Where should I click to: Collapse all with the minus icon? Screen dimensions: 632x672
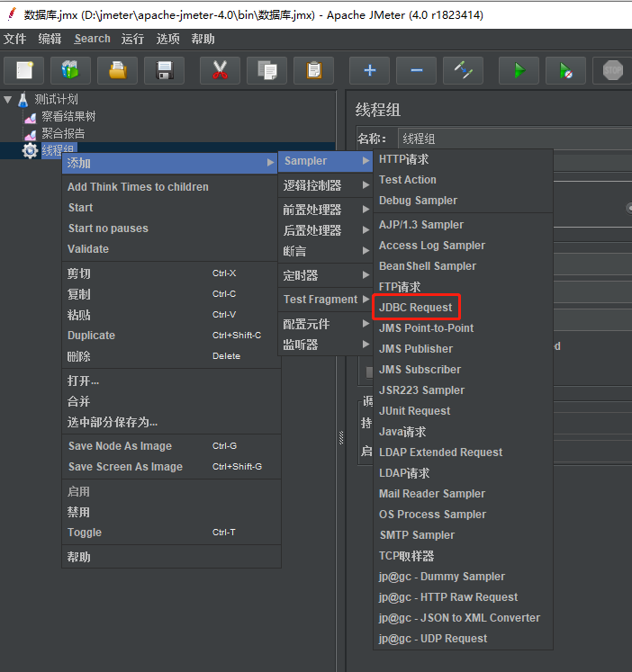tap(416, 70)
